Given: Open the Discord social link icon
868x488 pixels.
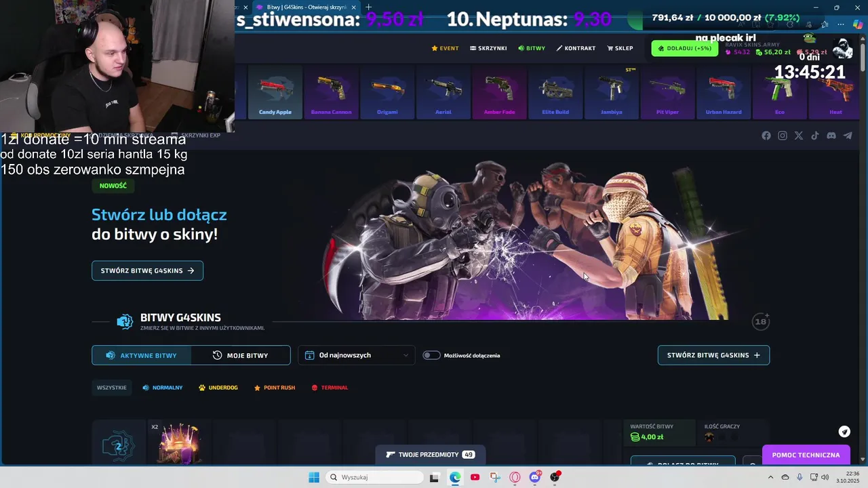Looking at the screenshot, I should click(x=831, y=136).
